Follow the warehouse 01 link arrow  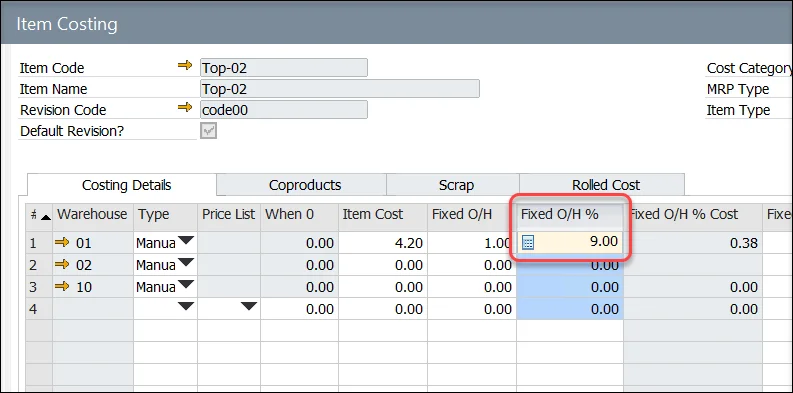tap(62, 243)
